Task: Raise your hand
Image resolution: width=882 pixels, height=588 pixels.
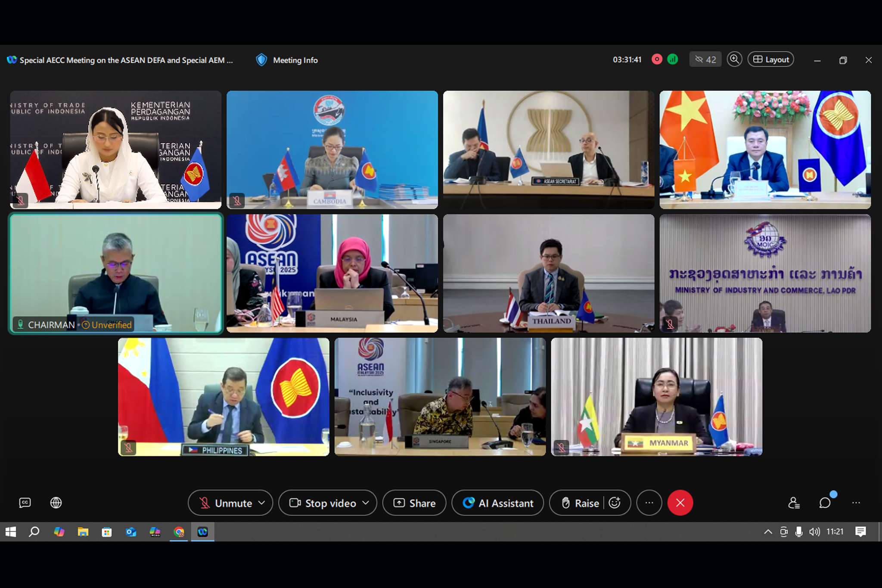Action: [579, 503]
